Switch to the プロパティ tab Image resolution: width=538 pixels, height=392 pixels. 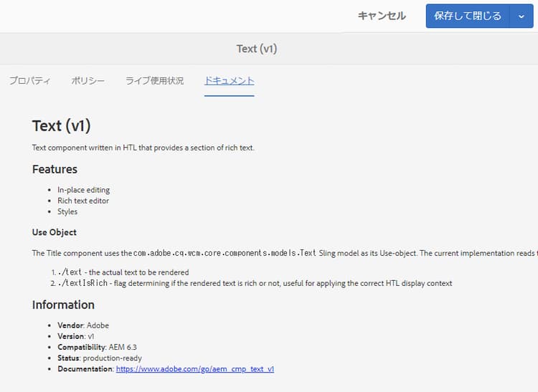pyautogui.click(x=30, y=80)
